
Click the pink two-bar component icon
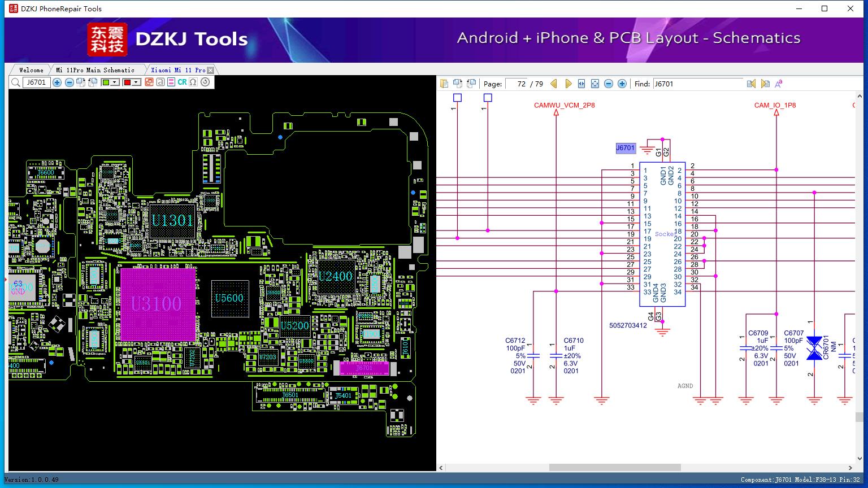coord(171,82)
